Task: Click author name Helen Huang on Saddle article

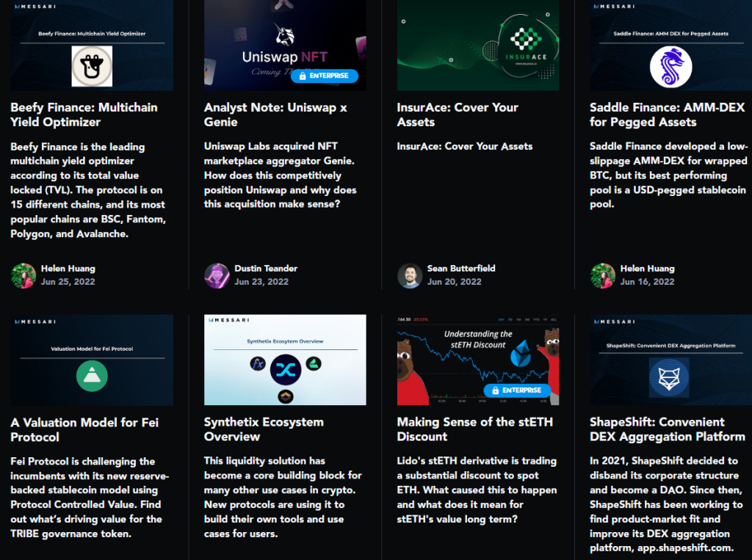Action: [647, 269]
